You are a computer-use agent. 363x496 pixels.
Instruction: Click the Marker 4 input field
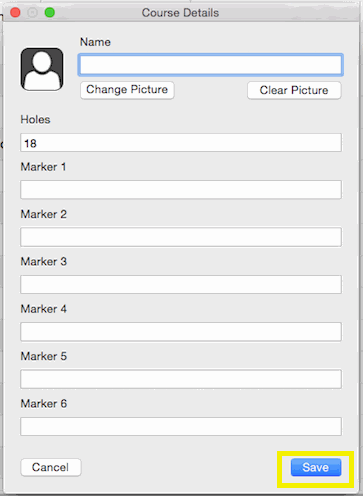[181, 332]
